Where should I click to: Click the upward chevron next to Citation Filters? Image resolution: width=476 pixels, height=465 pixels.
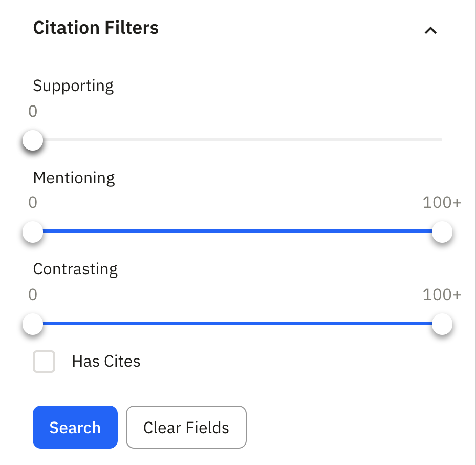click(430, 31)
